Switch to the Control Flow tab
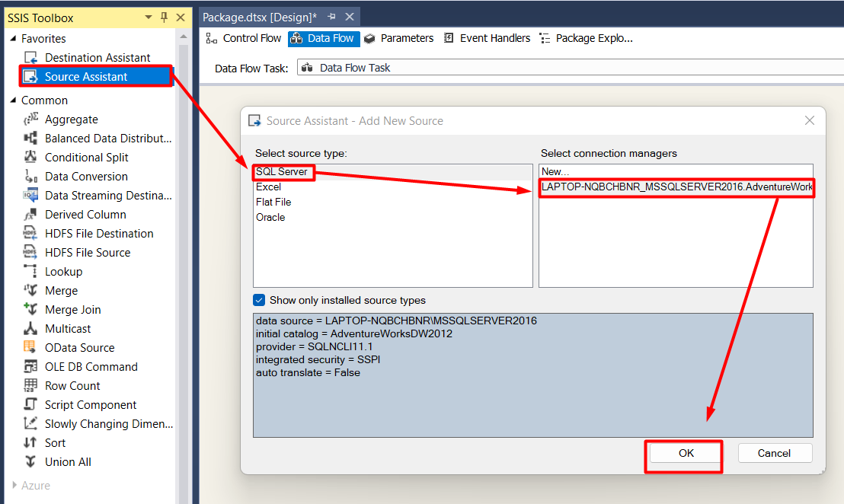The image size is (844, 504). click(x=243, y=38)
